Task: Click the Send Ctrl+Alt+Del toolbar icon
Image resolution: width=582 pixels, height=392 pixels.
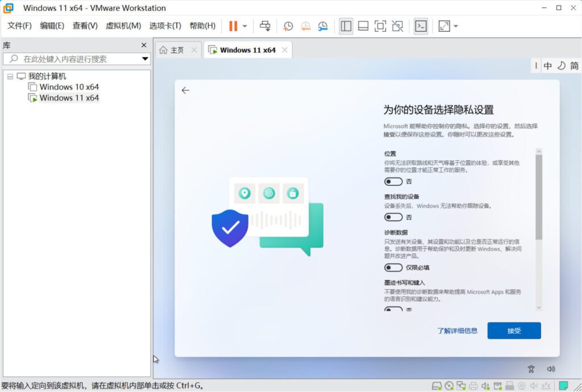Action: (265, 26)
